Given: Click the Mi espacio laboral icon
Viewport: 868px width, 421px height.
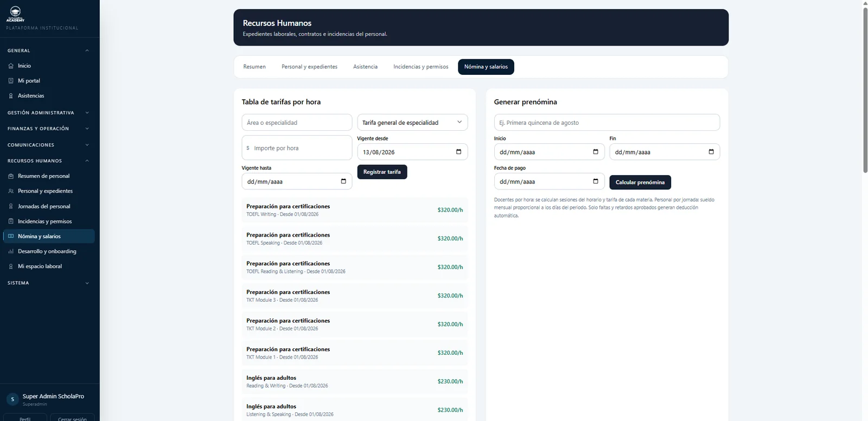Looking at the screenshot, I should click(x=11, y=266).
